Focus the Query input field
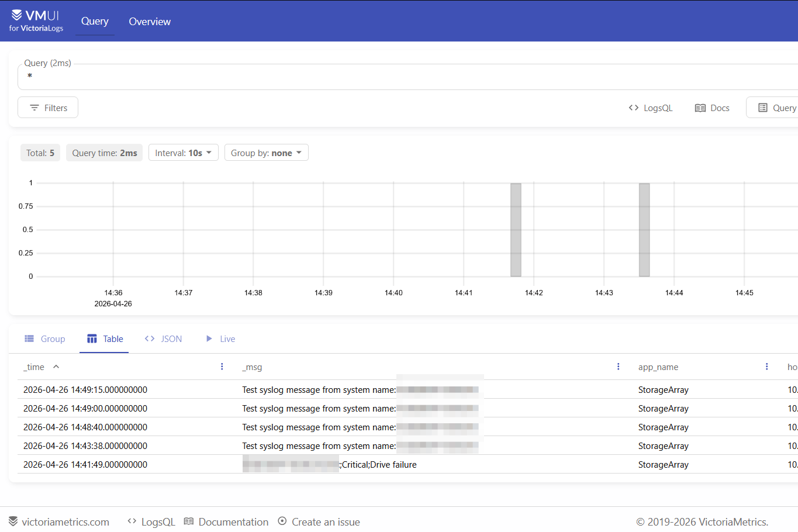 [x=408, y=77]
